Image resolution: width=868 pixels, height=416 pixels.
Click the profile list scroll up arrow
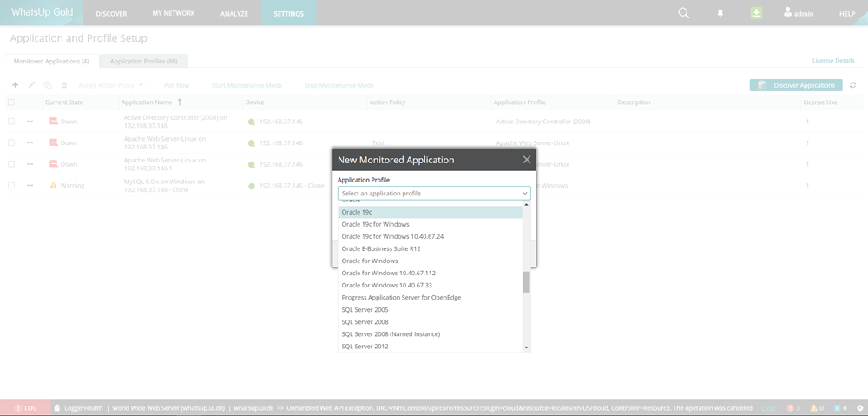[x=527, y=204]
